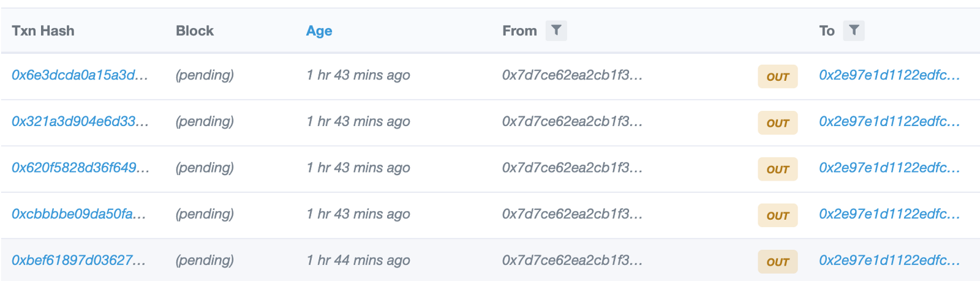Click the pending block text in the third row
The width and height of the screenshot is (980, 281).
click(x=205, y=168)
